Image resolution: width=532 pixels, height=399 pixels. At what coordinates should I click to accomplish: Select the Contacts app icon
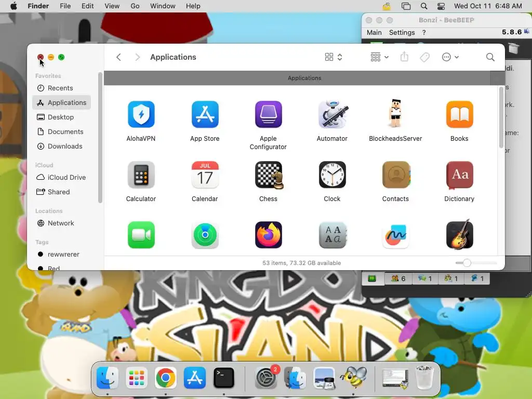click(396, 175)
